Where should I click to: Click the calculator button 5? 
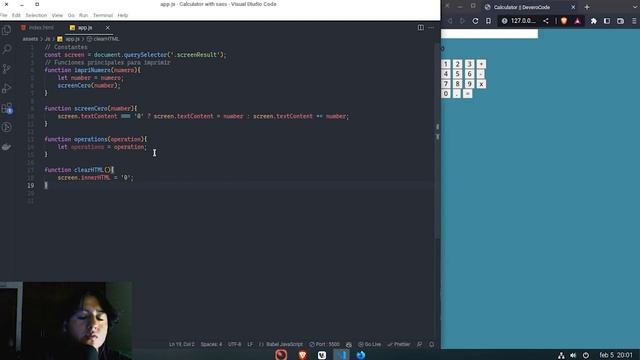tap(458, 74)
